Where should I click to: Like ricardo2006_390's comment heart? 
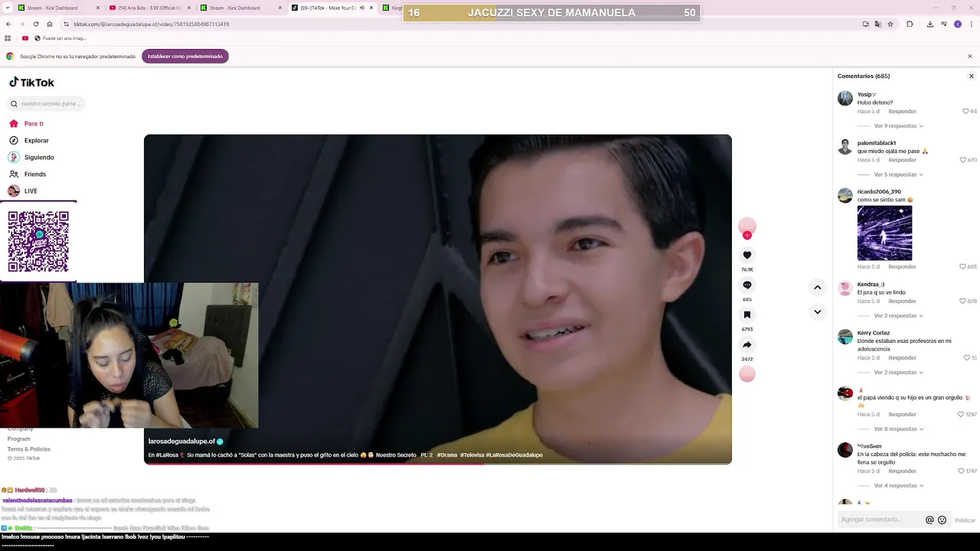(962, 267)
